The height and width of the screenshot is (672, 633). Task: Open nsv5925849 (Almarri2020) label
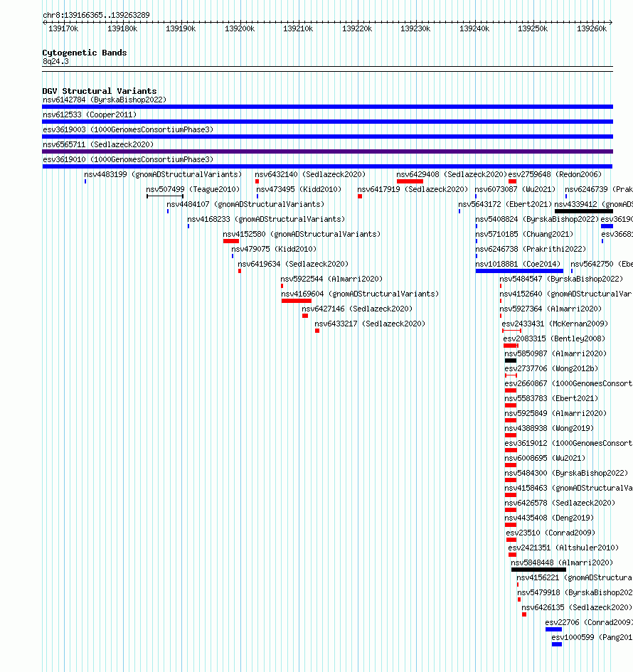click(556, 414)
